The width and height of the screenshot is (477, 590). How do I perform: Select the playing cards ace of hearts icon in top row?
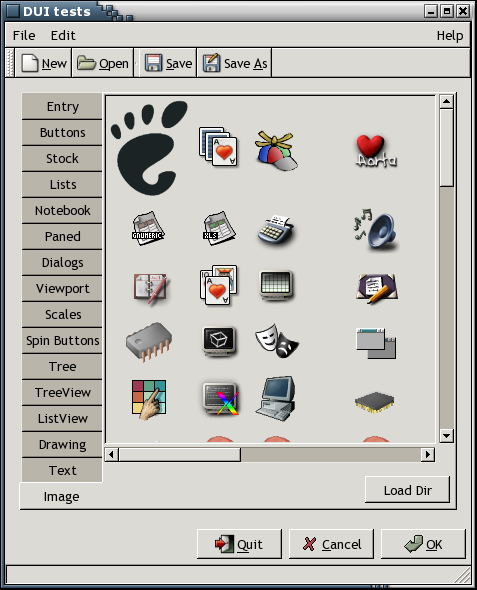(219, 147)
